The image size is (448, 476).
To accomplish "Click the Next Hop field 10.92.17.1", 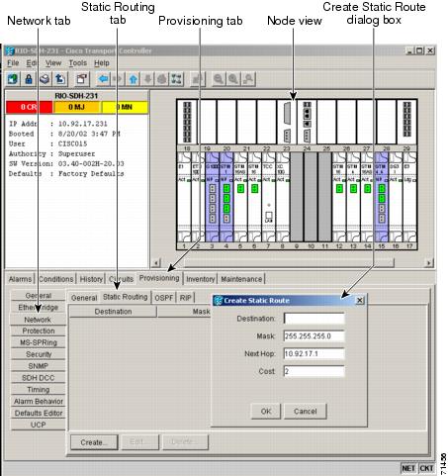I will (314, 353).
